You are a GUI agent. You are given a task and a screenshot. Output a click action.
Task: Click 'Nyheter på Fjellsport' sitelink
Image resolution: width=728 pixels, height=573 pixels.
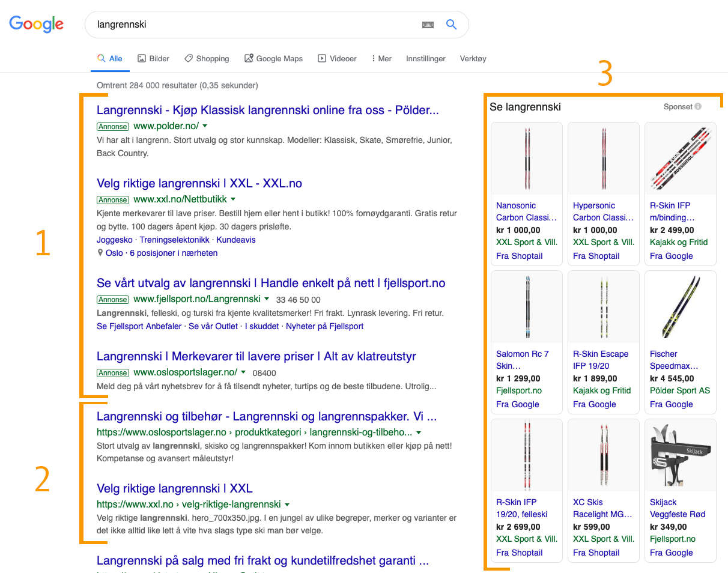tap(325, 326)
